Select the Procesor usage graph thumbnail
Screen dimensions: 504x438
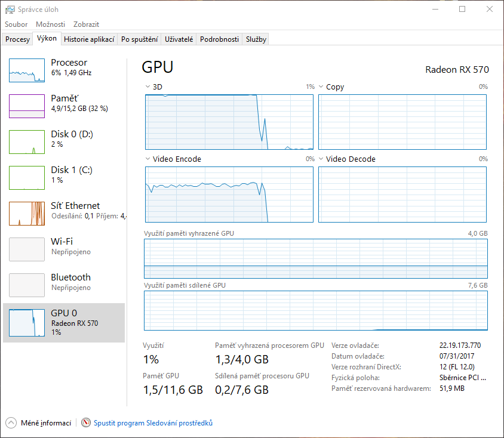[27, 70]
